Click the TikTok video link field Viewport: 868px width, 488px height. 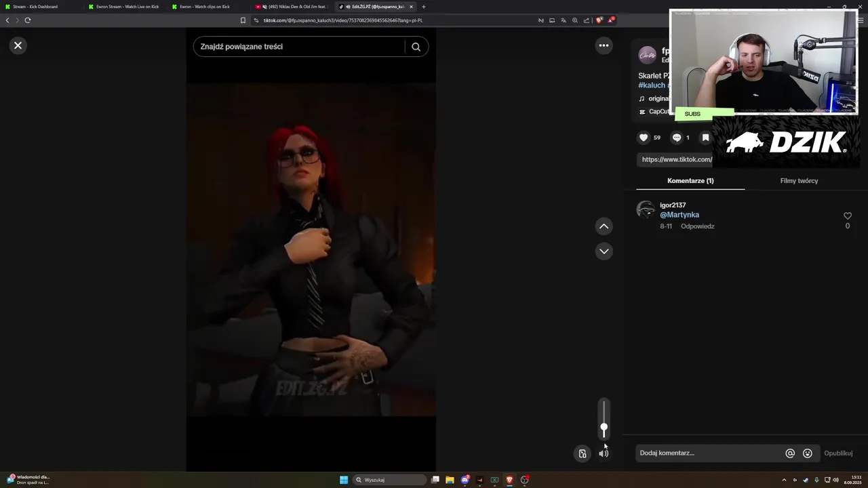pos(675,159)
